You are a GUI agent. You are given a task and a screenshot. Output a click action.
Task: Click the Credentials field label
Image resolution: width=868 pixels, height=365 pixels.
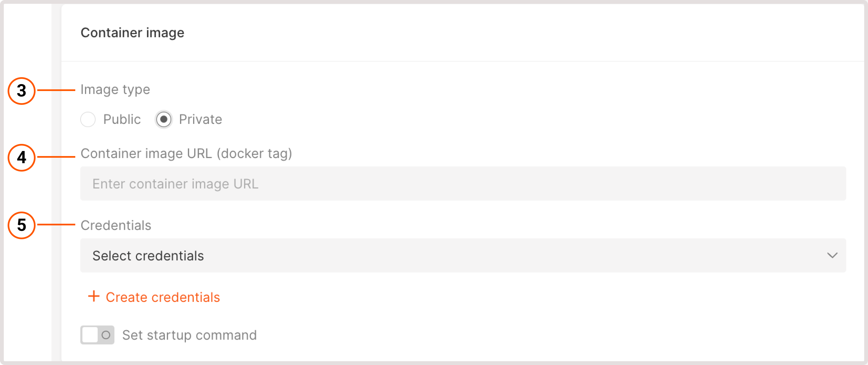pos(116,225)
